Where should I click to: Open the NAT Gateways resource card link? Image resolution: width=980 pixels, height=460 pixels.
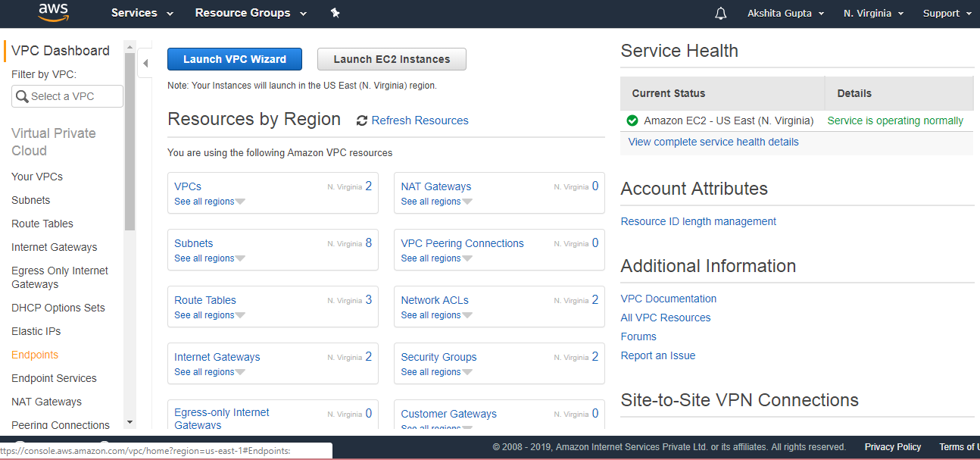click(436, 186)
